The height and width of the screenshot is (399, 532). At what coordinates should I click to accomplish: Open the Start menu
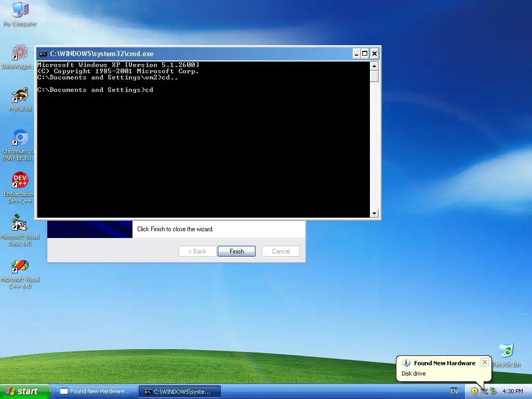(x=25, y=391)
